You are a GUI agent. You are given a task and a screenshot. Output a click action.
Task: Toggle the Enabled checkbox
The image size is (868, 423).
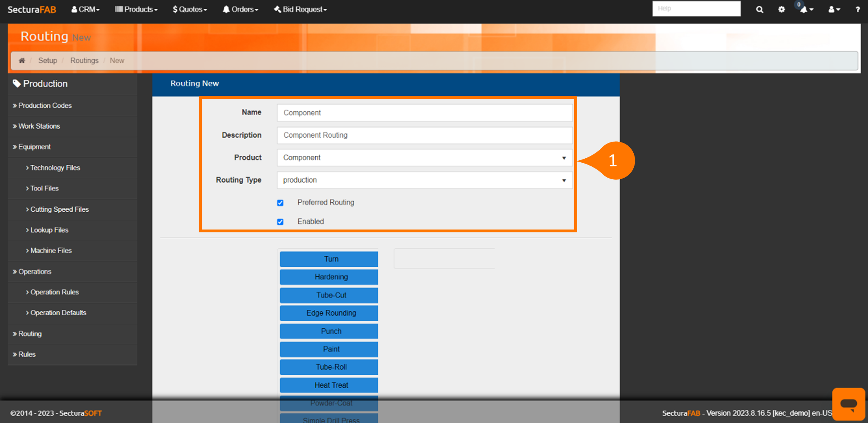[x=280, y=222]
